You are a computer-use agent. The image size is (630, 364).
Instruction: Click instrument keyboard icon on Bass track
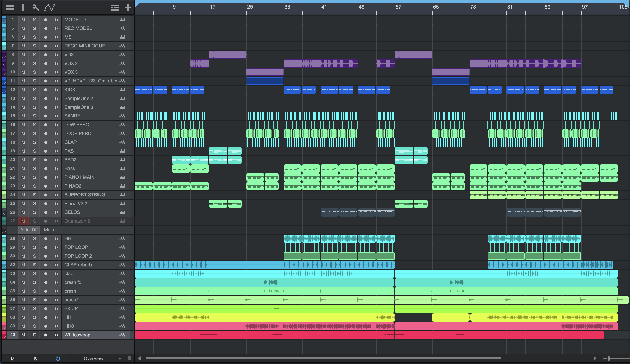[x=122, y=168]
